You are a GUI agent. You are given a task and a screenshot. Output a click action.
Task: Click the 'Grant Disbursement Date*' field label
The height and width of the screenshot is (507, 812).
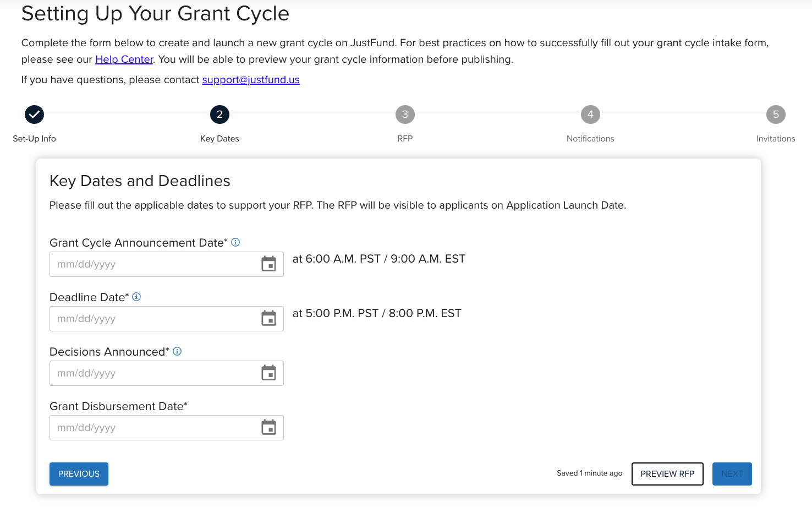tap(118, 406)
